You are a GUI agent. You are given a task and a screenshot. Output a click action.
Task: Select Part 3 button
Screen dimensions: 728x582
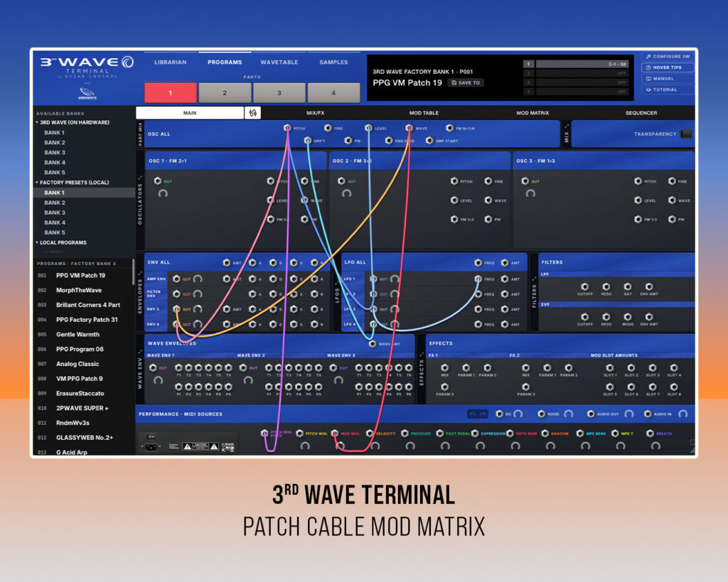(279, 93)
